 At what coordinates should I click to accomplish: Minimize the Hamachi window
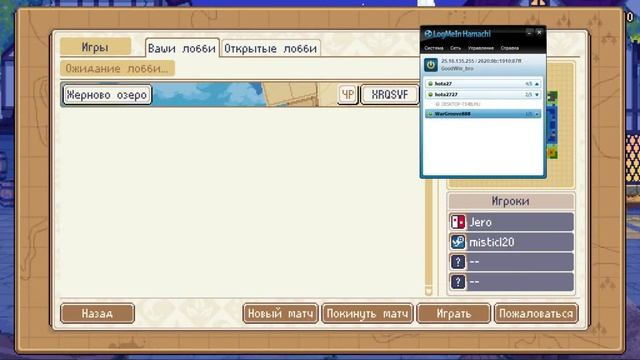click(x=529, y=32)
